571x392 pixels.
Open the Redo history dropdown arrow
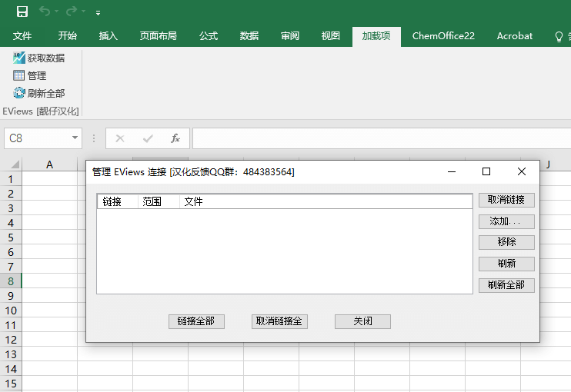pos(83,12)
